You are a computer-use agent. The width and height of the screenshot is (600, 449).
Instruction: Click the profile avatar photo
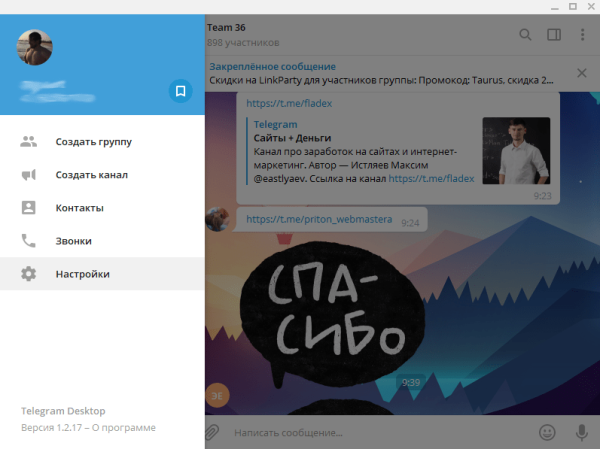pos(35,46)
